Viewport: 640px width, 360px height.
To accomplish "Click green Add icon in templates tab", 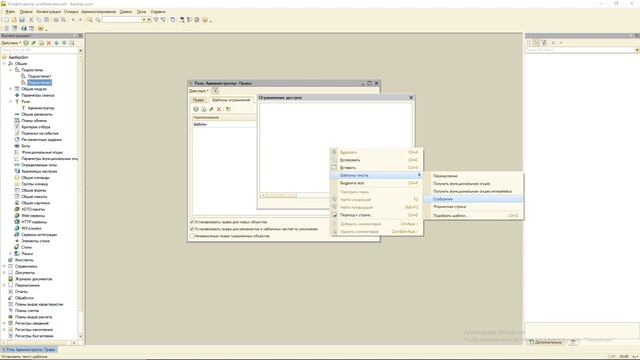I will click(196, 109).
